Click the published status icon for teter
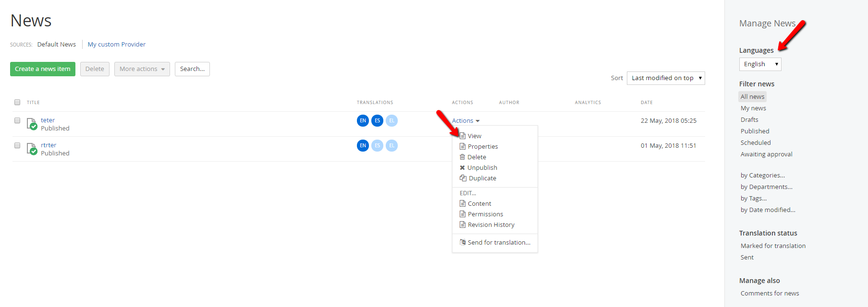Viewport: 868px width, 307px height. pyautogui.click(x=32, y=124)
